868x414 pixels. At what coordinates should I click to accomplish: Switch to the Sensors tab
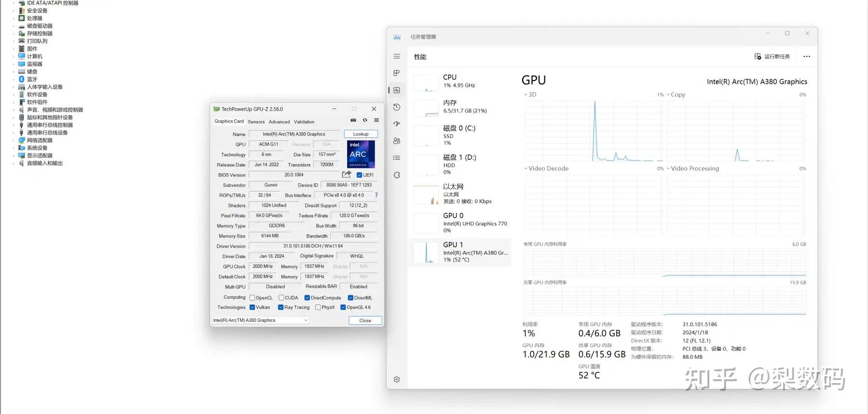pyautogui.click(x=256, y=122)
